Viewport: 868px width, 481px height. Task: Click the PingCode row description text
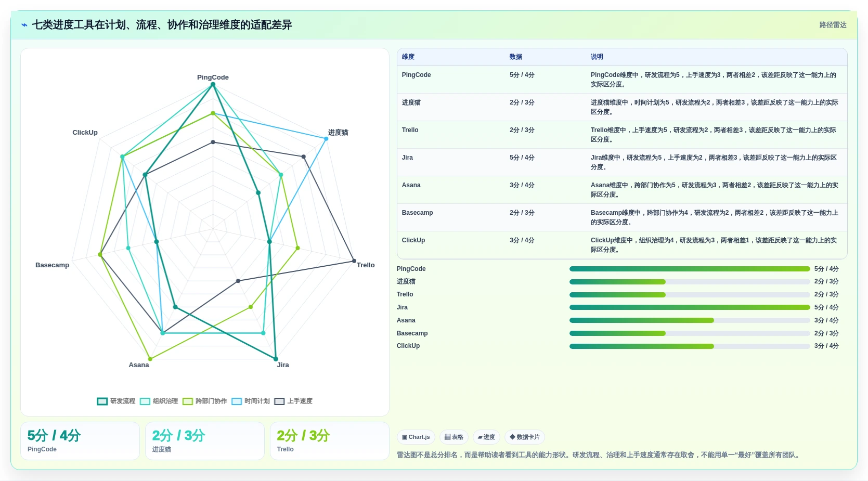[714, 80]
